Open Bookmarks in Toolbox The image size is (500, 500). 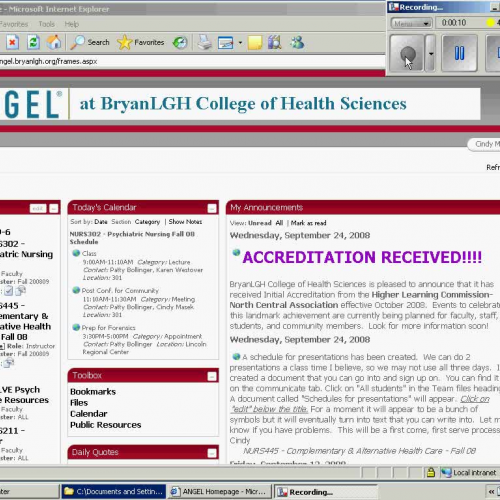(93, 392)
